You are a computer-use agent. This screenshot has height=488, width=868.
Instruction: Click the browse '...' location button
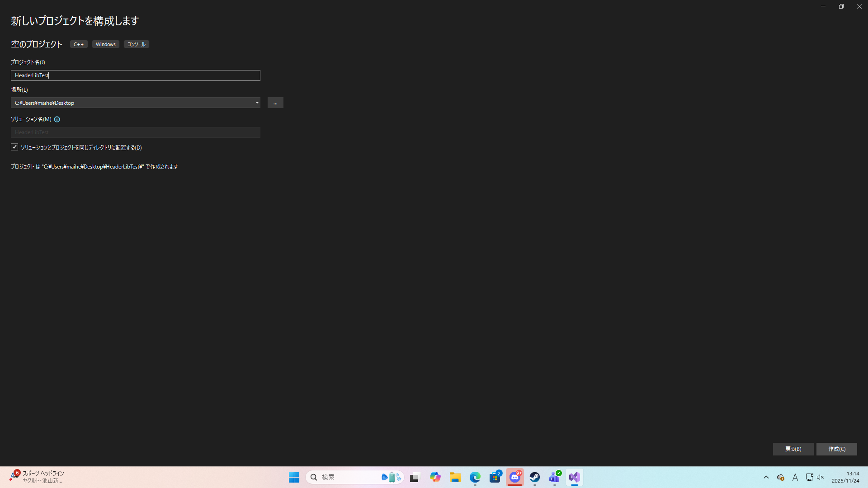pos(275,103)
